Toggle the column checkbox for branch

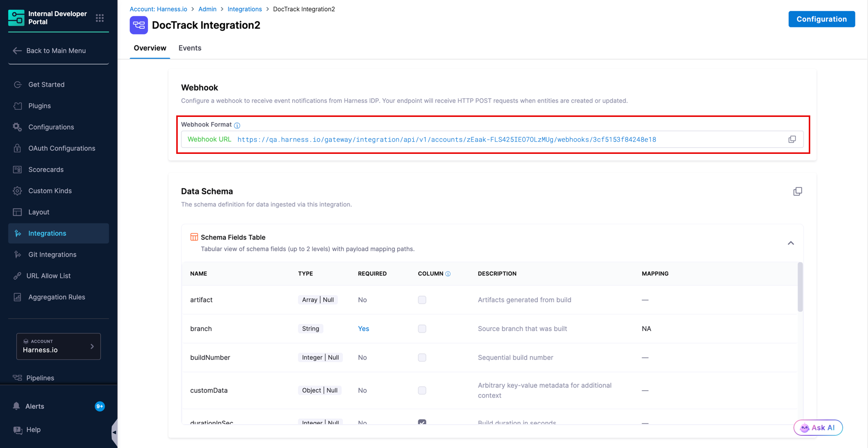point(422,329)
